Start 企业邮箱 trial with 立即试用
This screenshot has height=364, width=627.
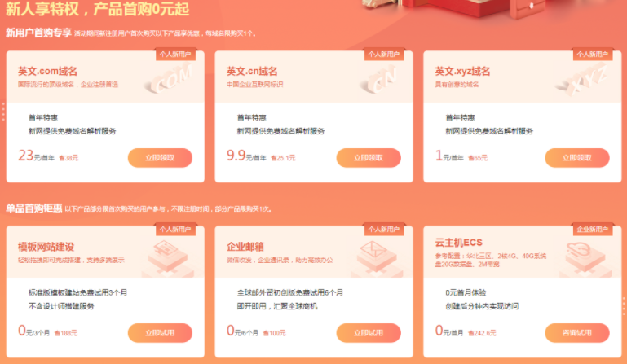point(369,333)
